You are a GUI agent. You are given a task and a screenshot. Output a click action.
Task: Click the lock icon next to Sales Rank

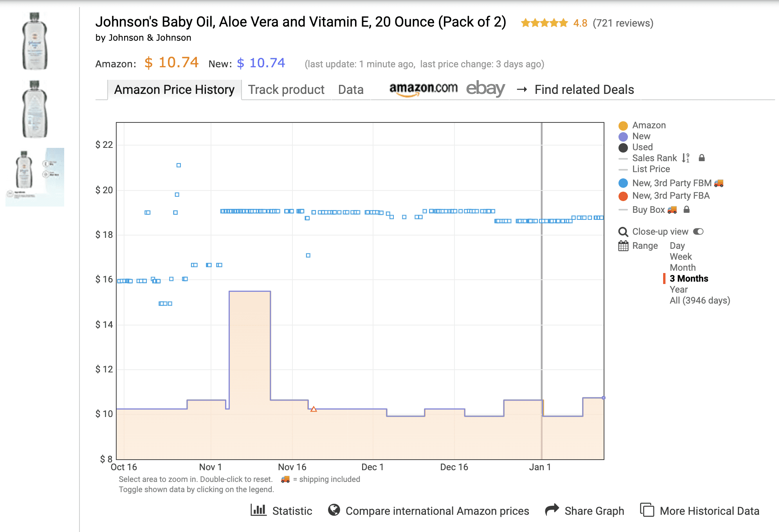(x=702, y=158)
